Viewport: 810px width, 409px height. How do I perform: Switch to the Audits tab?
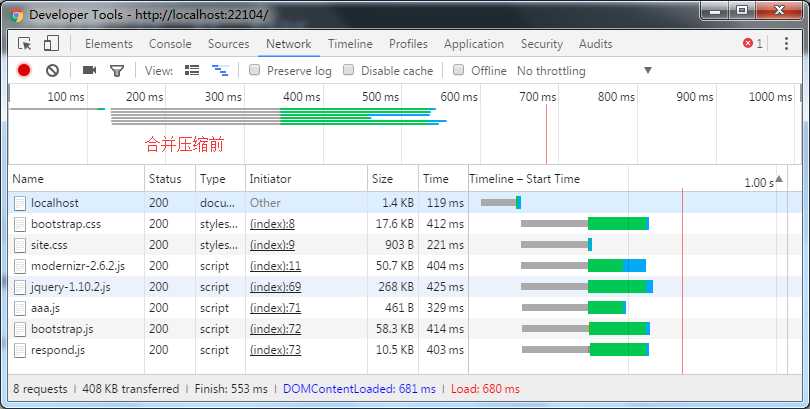(x=596, y=44)
